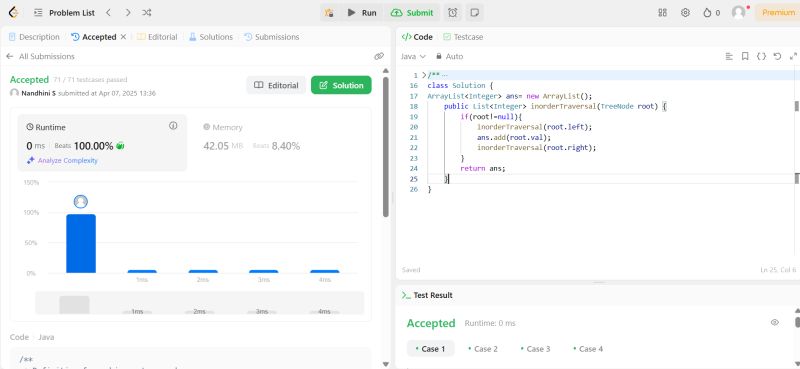Click the ans.add(root.val) line

pyautogui.click(x=514, y=137)
